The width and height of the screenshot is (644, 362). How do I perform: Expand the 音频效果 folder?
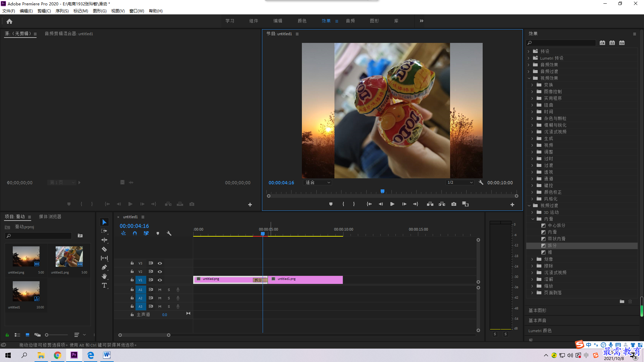[x=529, y=65]
